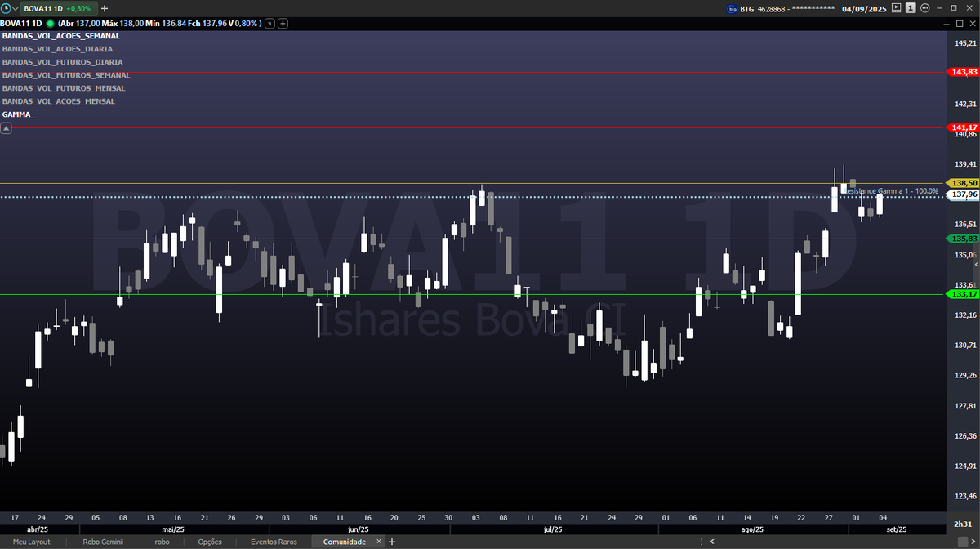Click the small arrow box after the OHLC values
This screenshot has height=549, width=980.
pos(271,24)
